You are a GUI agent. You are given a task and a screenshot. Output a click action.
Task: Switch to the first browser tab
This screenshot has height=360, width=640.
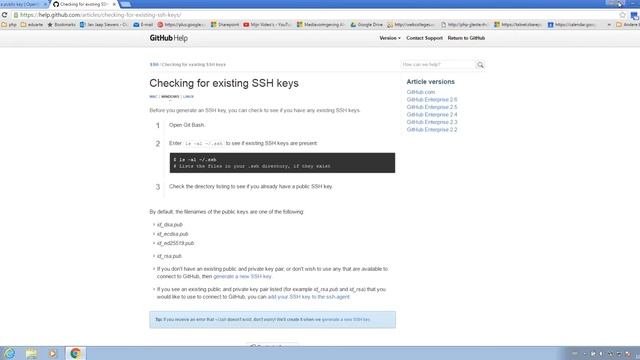click(23, 4)
